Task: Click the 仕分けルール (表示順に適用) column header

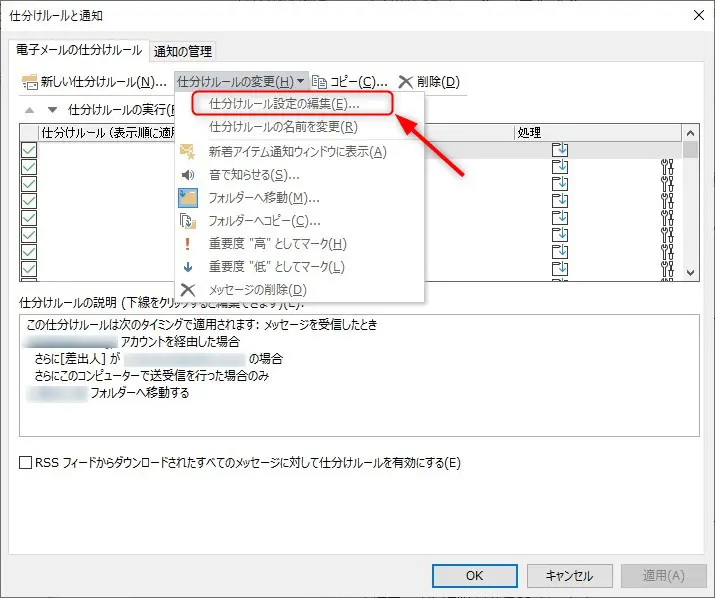Action: tap(107, 133)
